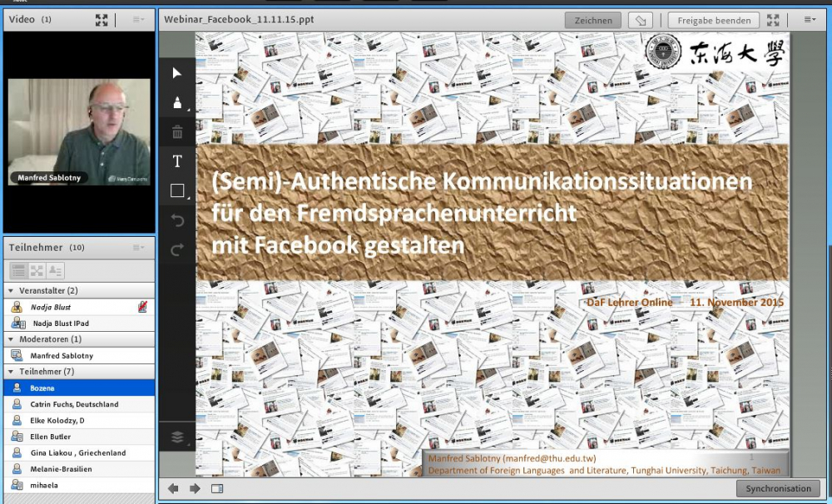Switch to attendee status view

tap(55, 271)
